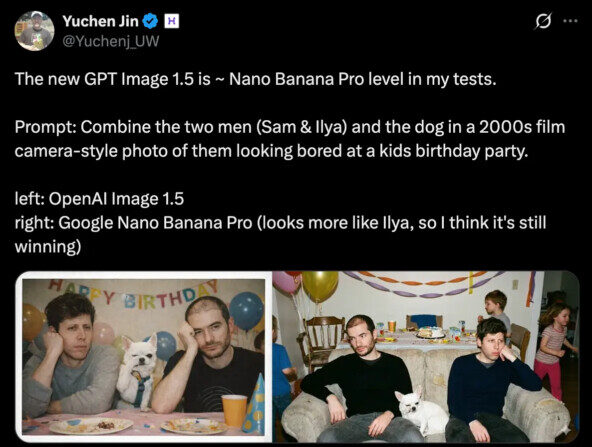Click the purple H affiliate badge

171,22
